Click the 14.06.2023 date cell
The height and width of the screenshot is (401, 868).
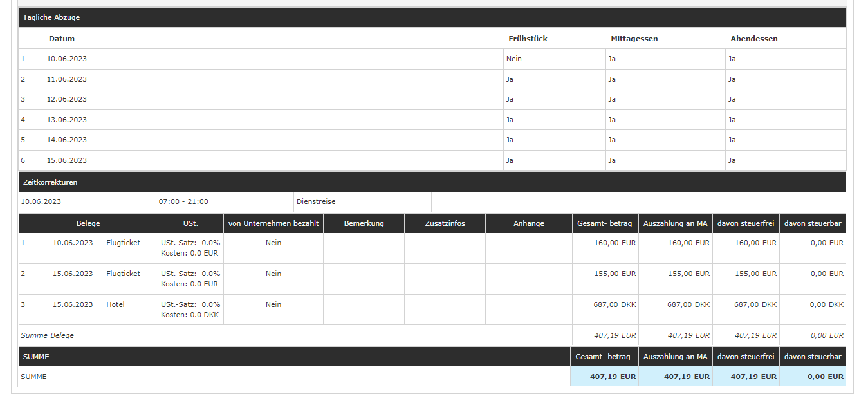click(x=66, y=140)
